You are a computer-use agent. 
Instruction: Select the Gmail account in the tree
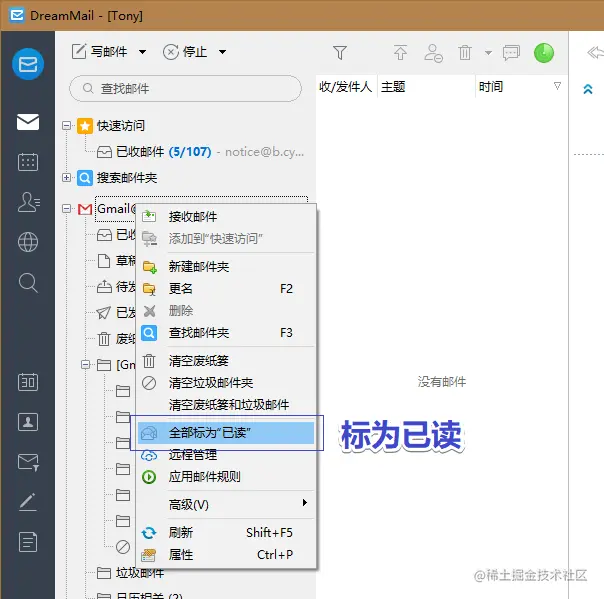[116, 209]
